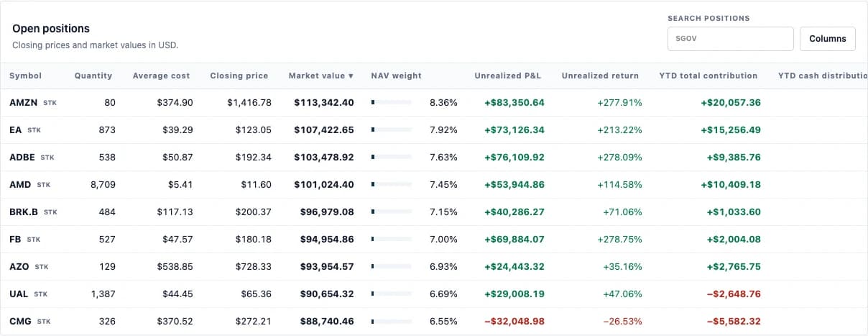Select the CMG symbol
The width and height of the screenshot is (868, 336).
20,322
